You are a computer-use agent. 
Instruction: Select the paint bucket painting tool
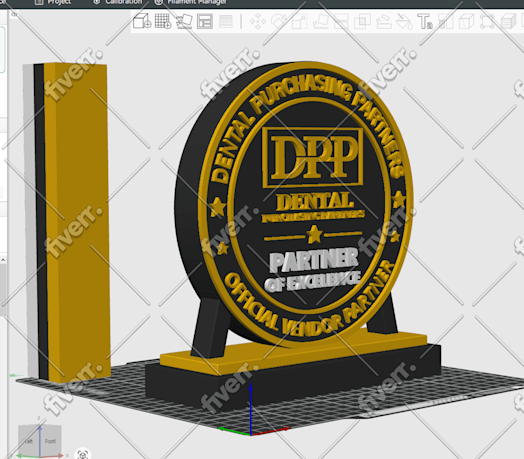(x=404, y=22)
